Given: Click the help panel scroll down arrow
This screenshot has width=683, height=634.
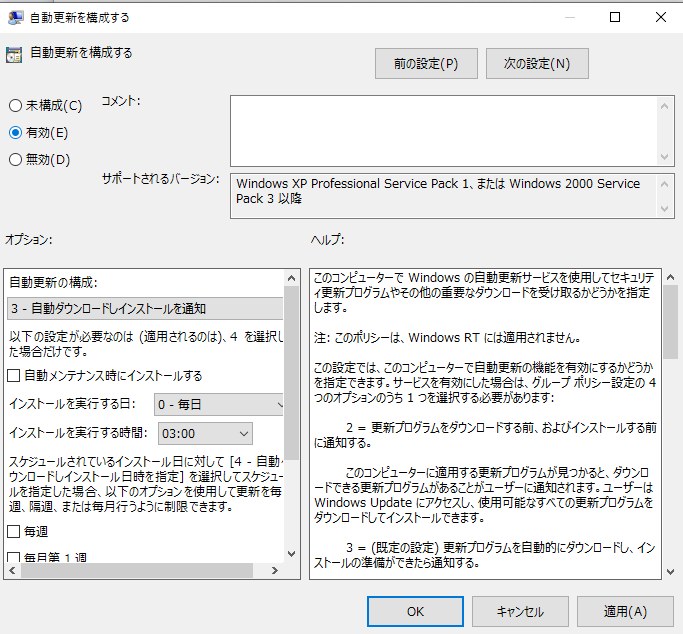Looking at the screenshot, I should [669, 569].
